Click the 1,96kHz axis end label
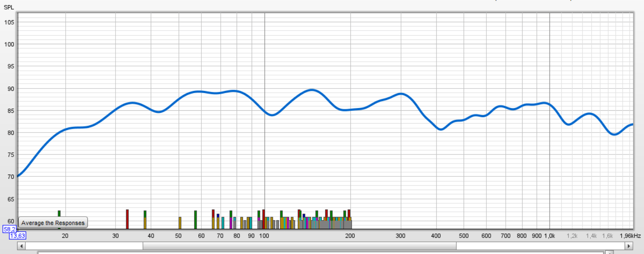Viewport: 644px width, 254px height. click(630, 236)
